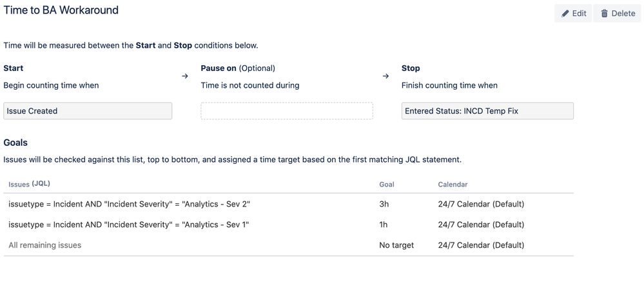Click the 1h goal value

(x=384, y=225)
